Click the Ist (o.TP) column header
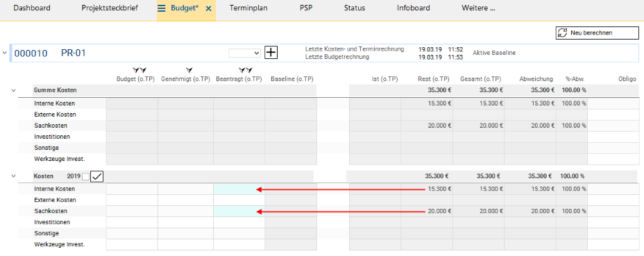The width and height of the screenshot is (644, 256). (x=384, y=79)
